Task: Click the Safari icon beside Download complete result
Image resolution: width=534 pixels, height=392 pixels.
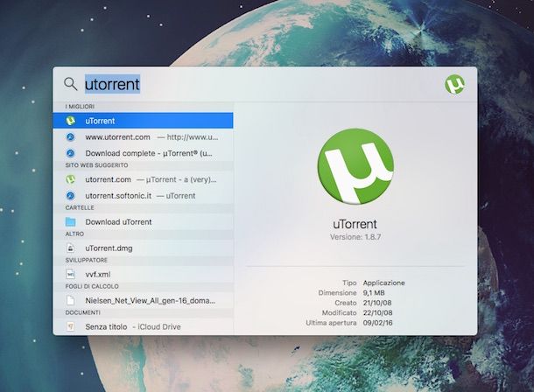Action: point(71,153)
